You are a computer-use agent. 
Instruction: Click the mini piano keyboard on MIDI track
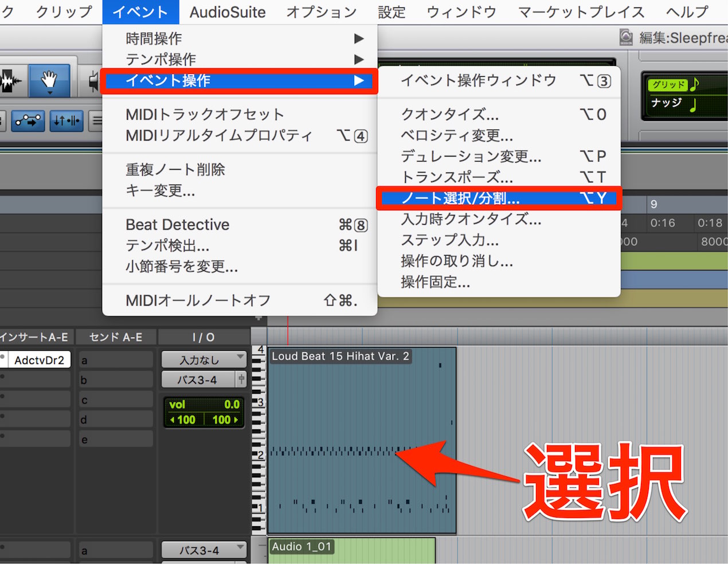259,440
